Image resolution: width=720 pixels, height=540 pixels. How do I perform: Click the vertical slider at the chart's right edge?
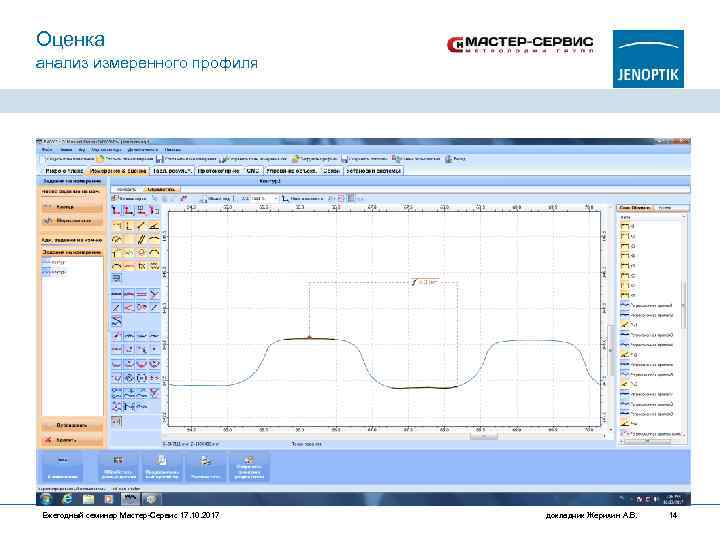pos(611,350)
